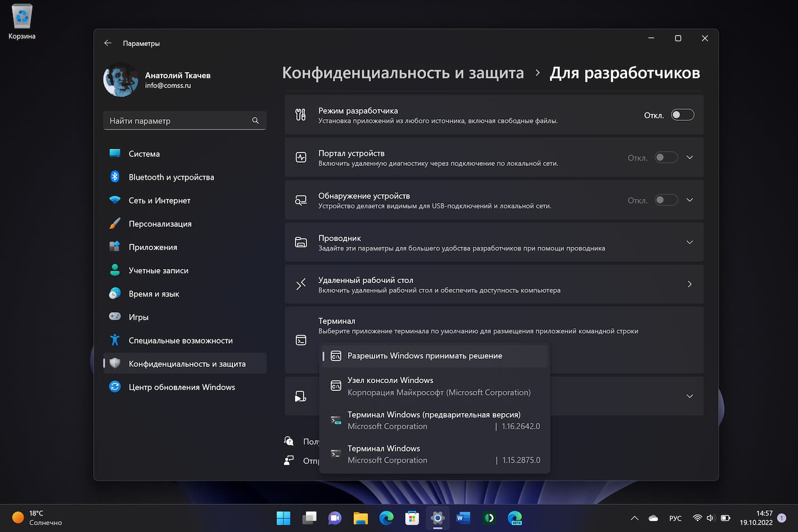This screenshot has width=798, height=532.
Task: Launch Word from the taskbar
Action: tap(463, 518)
